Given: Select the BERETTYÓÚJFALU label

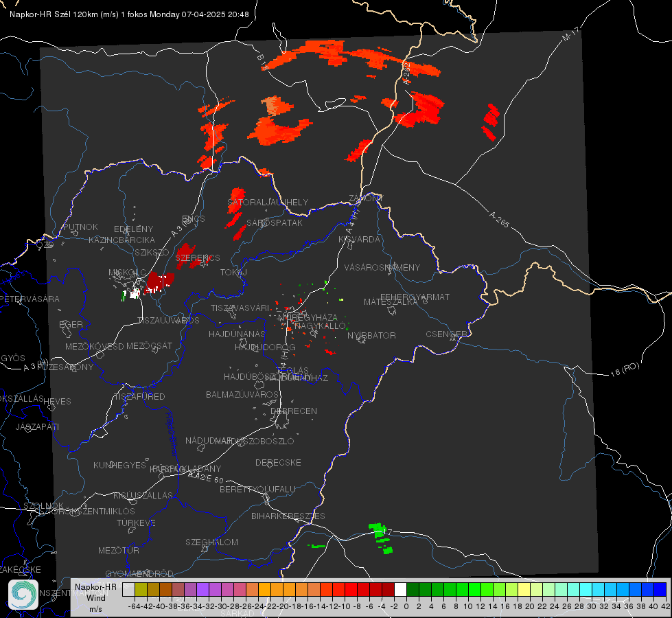Looking at the screenshot, I should [257, 489].
